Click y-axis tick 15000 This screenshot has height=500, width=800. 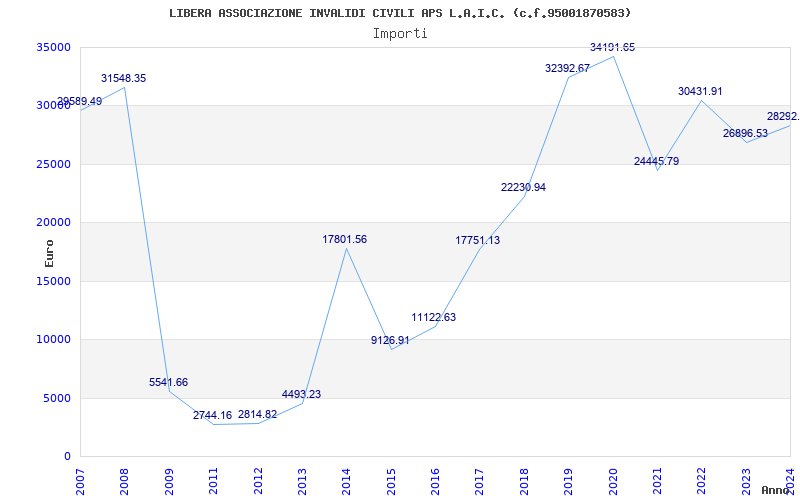[x=53, y=281]
